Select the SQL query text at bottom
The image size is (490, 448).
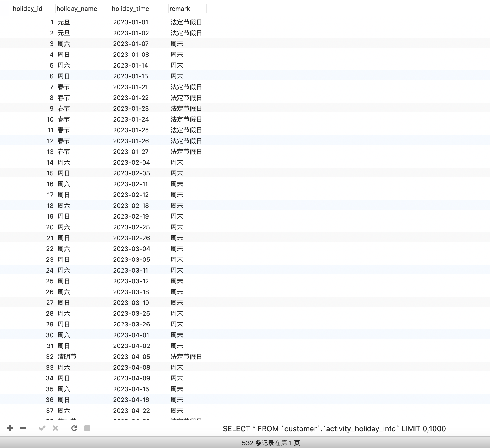point(334,429)
